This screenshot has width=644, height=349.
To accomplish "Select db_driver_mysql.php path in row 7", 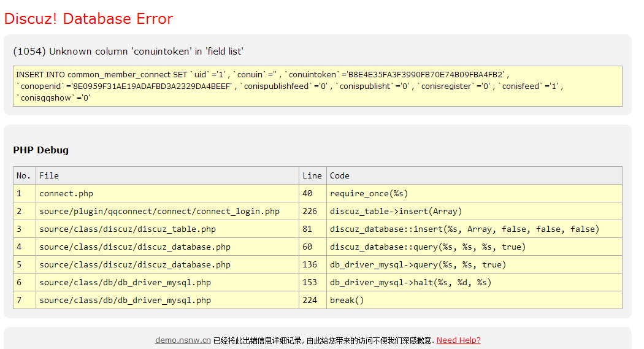I will (167, 300).
